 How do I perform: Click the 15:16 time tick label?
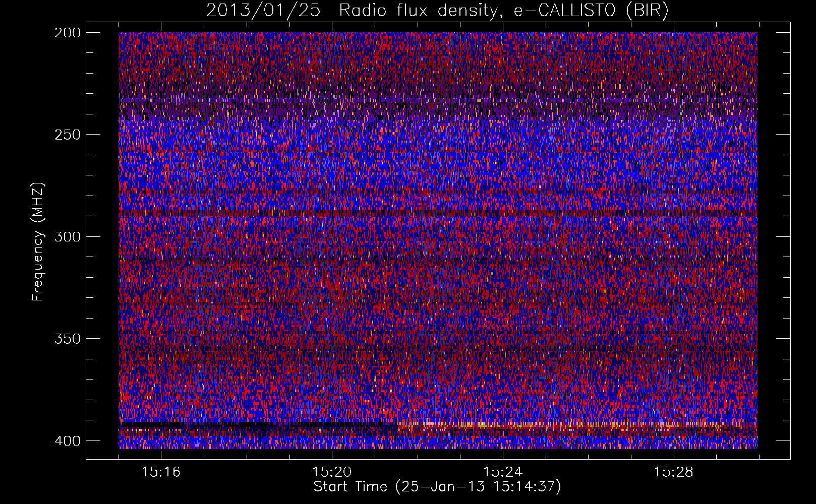[x=161, y=472]
